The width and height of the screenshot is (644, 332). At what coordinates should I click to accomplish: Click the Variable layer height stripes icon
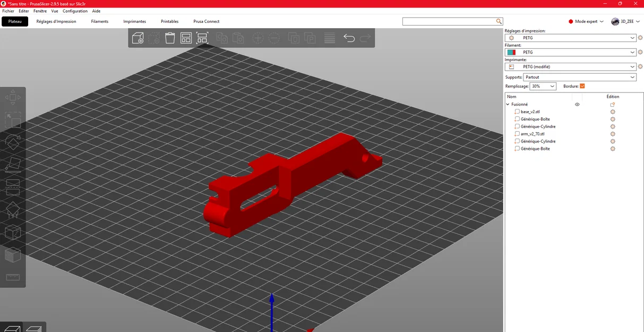point(330,38)
